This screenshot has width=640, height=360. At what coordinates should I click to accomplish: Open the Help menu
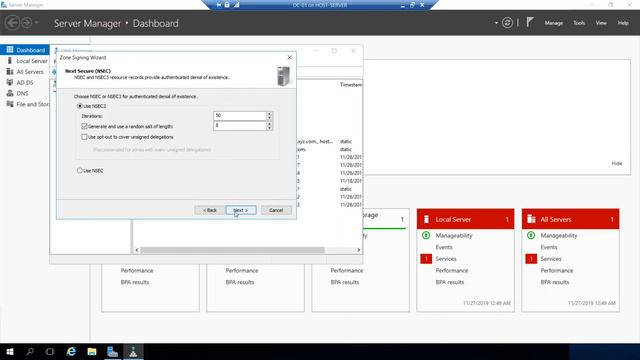click(623, 23)
